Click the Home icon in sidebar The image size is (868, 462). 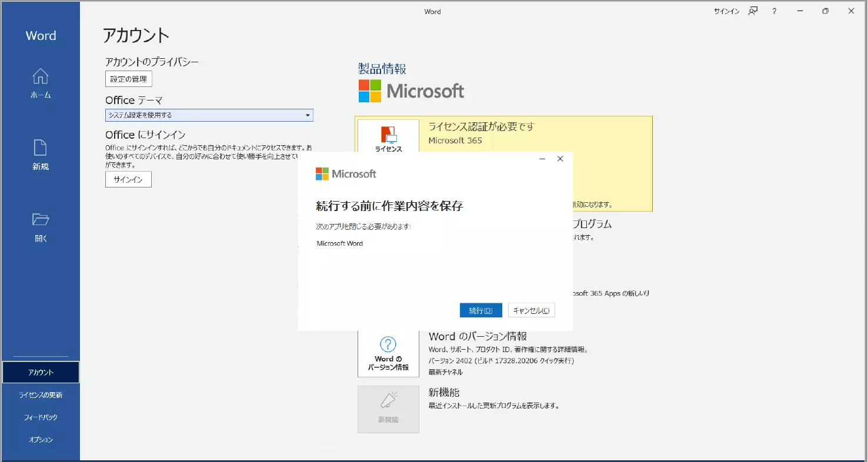tap(40, 76)
